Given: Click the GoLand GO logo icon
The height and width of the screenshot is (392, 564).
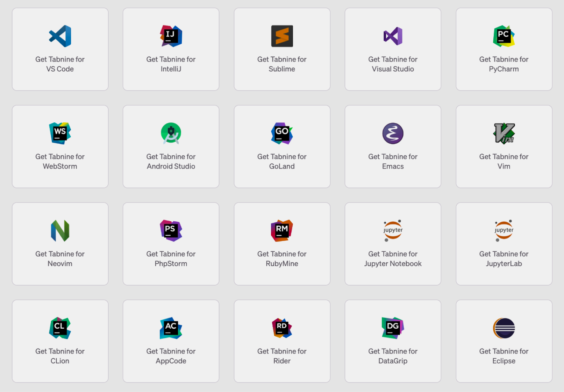Looking at the screenshot, I should [x=282, y=133].
